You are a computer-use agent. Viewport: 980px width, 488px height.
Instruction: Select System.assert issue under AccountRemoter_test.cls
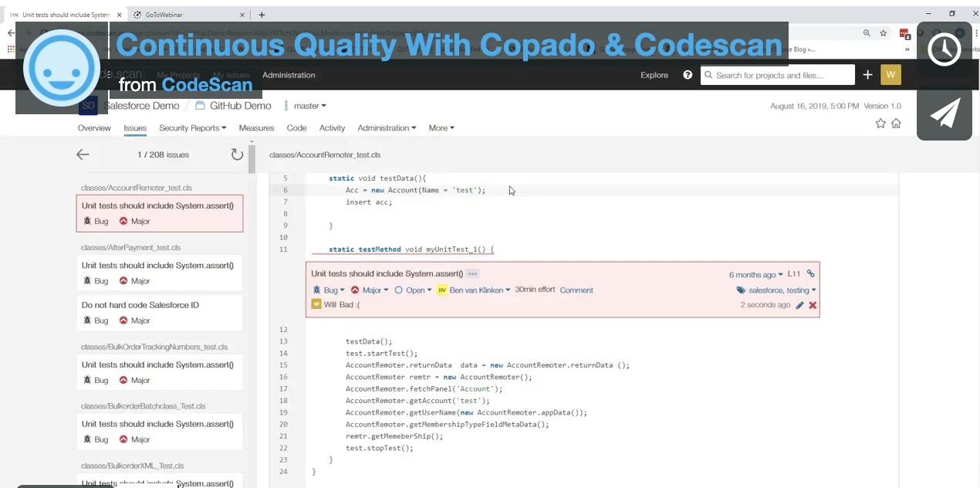point(160,213)
